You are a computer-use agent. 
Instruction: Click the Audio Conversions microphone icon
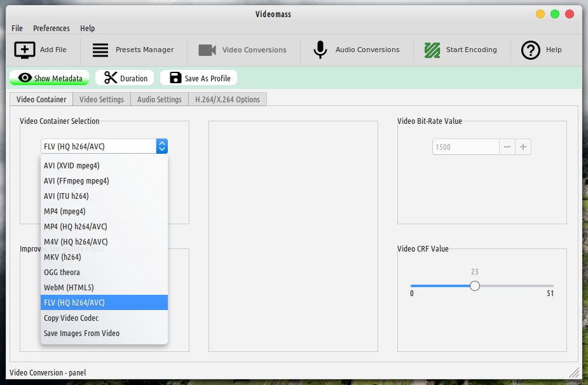point(320,50)
